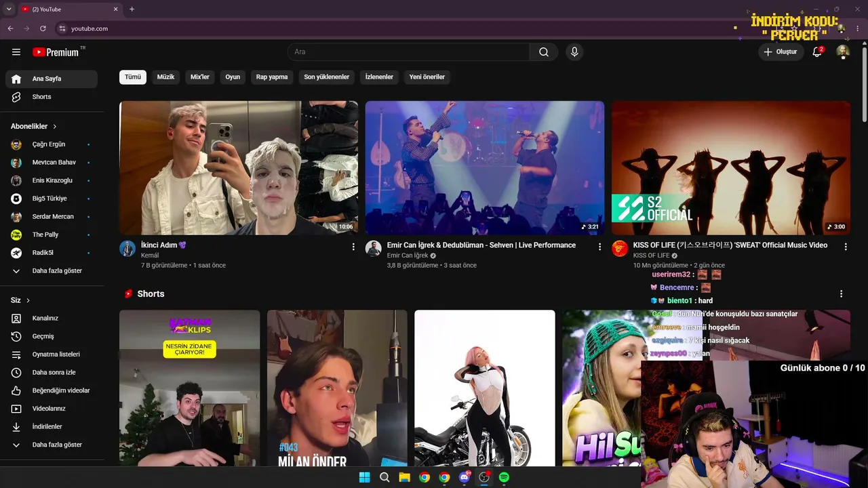Select the Son yüklenenler filter chip
This screenshot has height=488, width=868.
tap(326, 77)
